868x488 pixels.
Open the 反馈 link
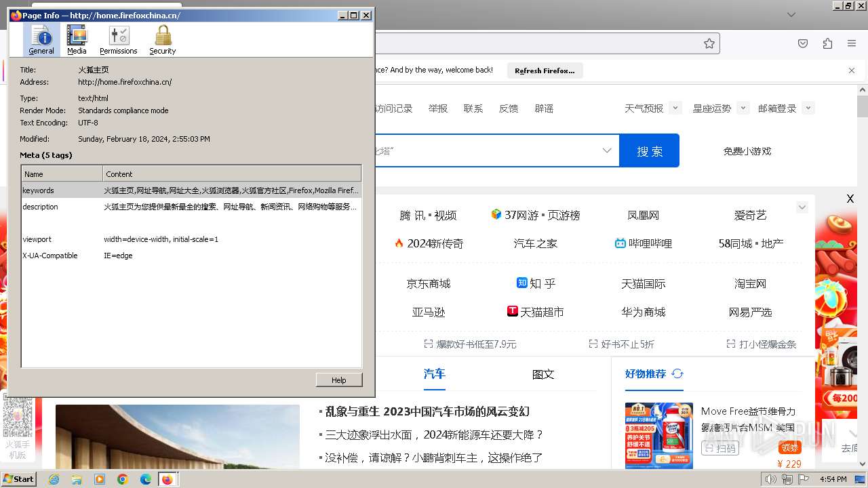pos(509,108)
